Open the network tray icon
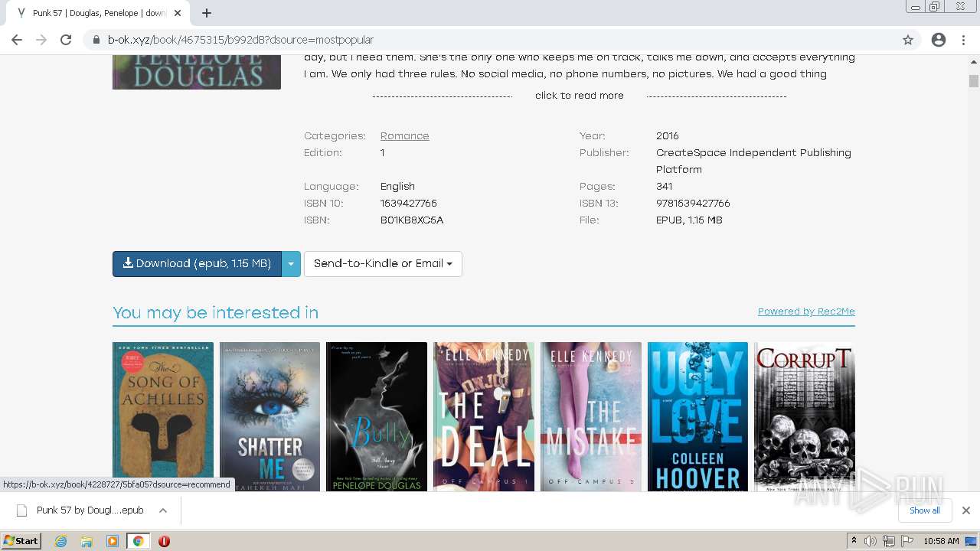Image resolution: width=980 pixels, height=551 pixels. 889,541
